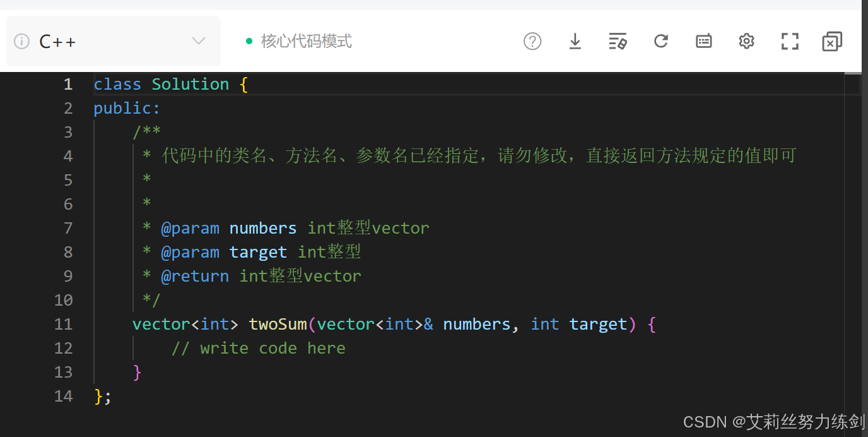Viewport: 868px width, 437px height.
Task: Click the download code icon
Action: tap(575, 42)
